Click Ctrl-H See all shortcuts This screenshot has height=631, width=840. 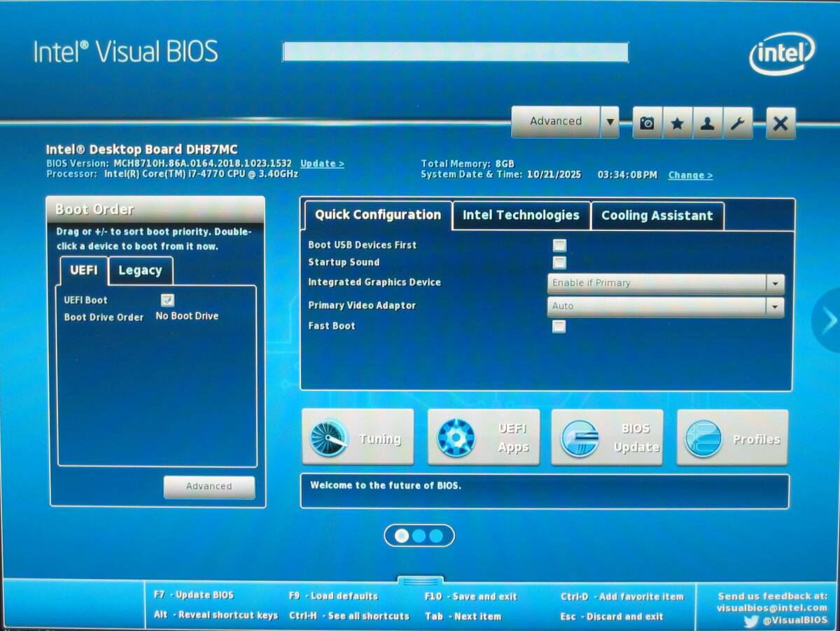pyautogui.click(x=349, y=616)
